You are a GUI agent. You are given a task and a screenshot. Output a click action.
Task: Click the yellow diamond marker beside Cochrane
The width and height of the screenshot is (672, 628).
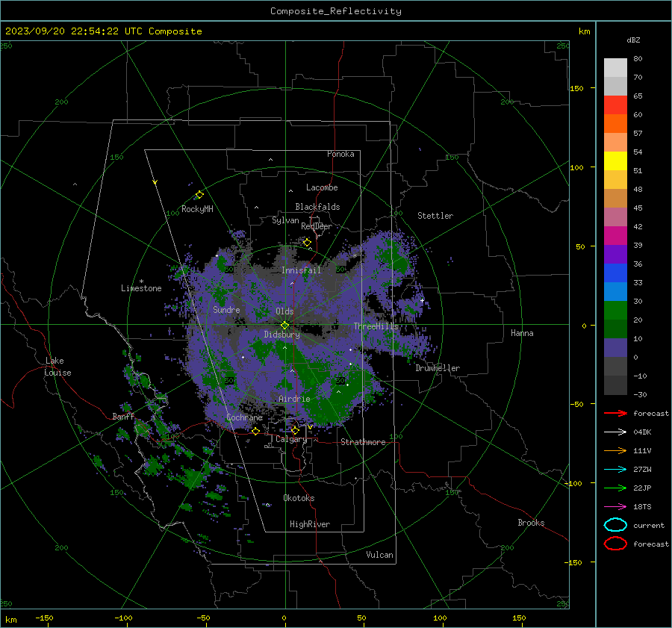tap(255, 431)
